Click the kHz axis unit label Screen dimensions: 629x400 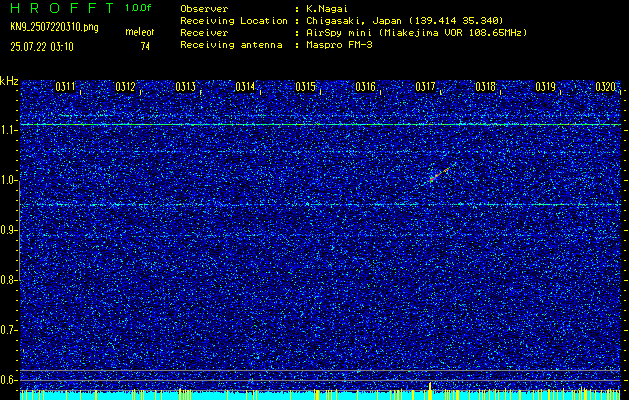pos(9,81)
